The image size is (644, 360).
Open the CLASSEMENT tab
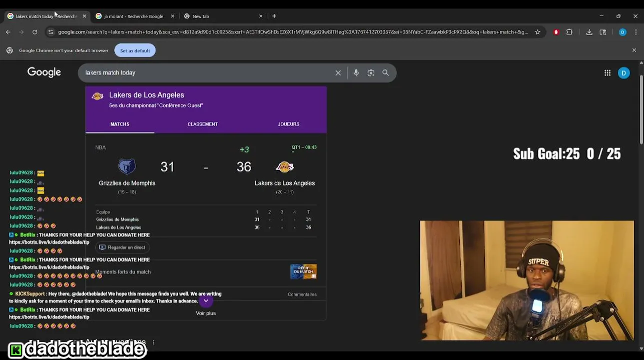(x=203, y=124)
